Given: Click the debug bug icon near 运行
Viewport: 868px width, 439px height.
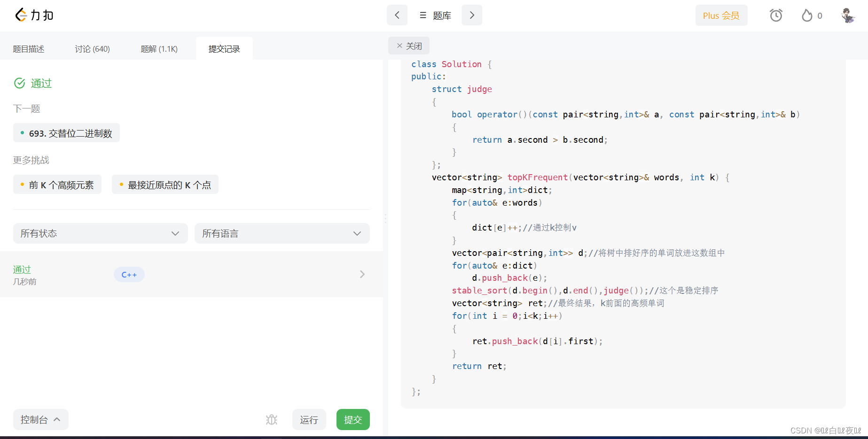Looking at the screenshot, I should click(272, 419).
